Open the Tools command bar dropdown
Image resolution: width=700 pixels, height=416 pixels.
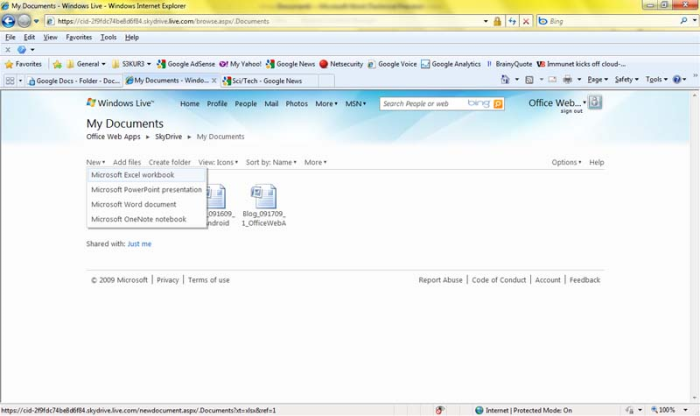[x=656, y=79]
